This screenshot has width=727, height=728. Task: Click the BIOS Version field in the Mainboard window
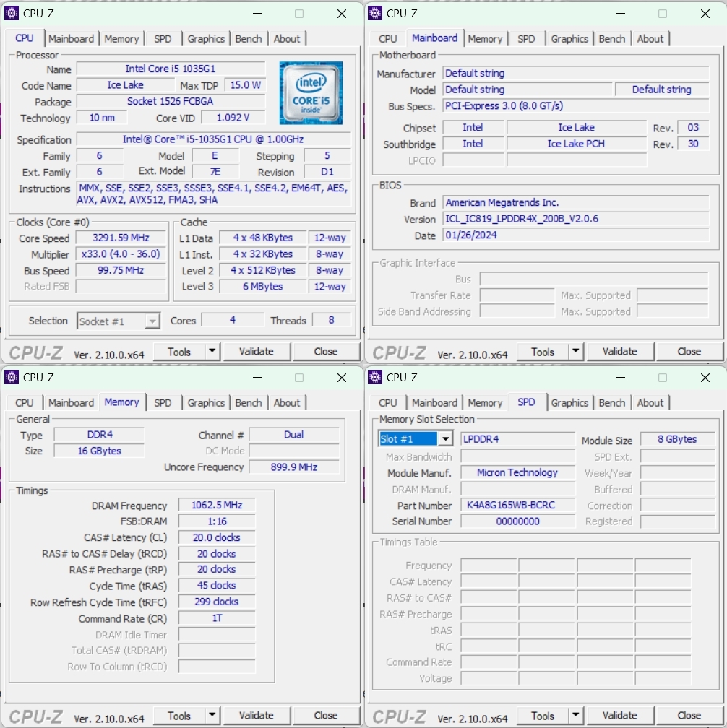pos(575,219)
